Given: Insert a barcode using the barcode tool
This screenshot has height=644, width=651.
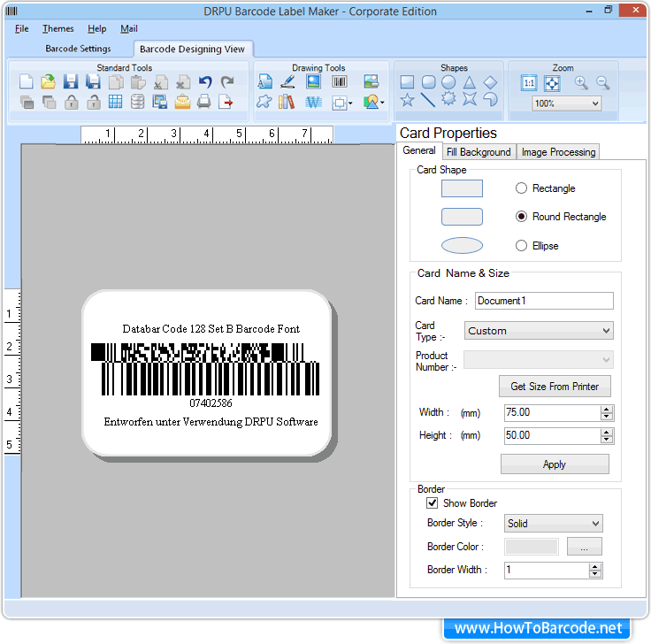Looking at the screenshot, I should pyautogui.click(x=340, y=82).
